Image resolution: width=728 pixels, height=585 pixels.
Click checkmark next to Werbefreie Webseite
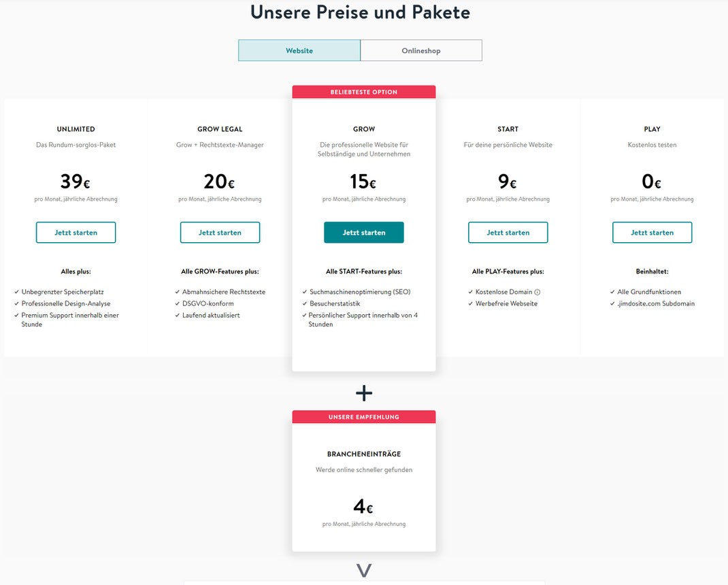point(470,303)
